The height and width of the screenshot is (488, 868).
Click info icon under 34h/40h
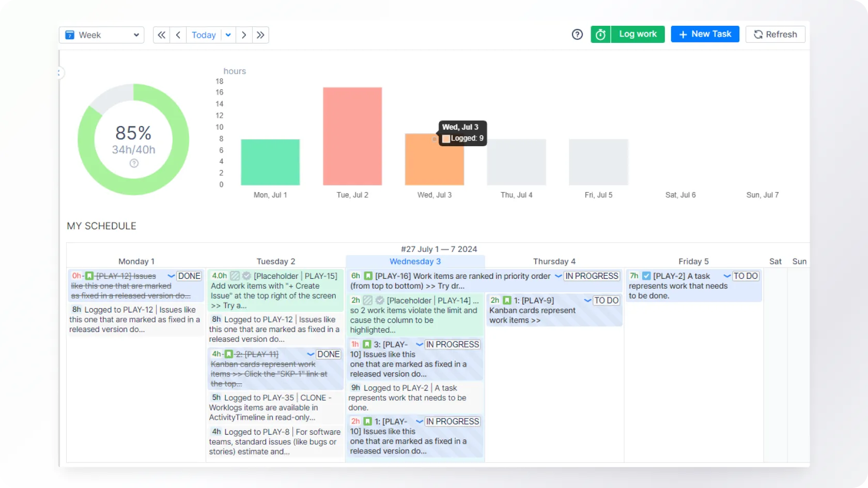pos(134,163)
